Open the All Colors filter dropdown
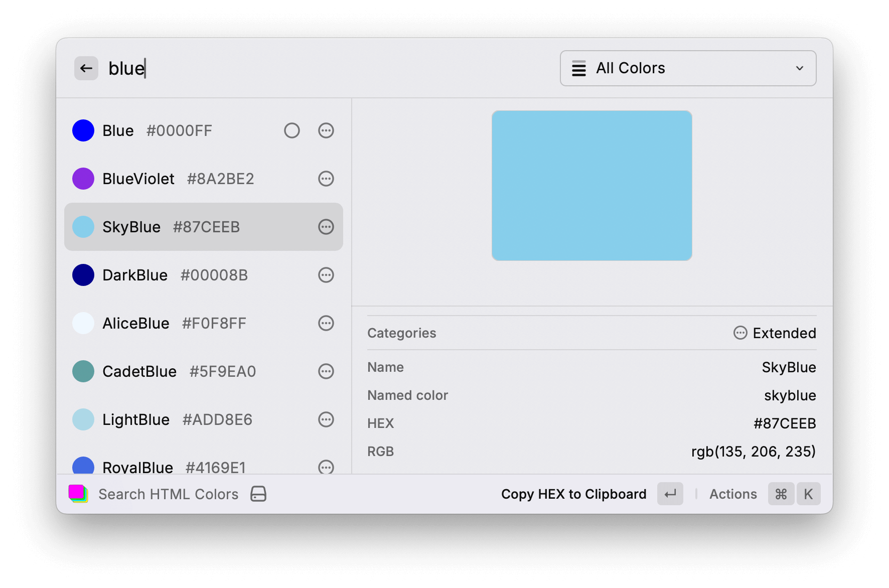889x588 pixels. click(688, 68)
